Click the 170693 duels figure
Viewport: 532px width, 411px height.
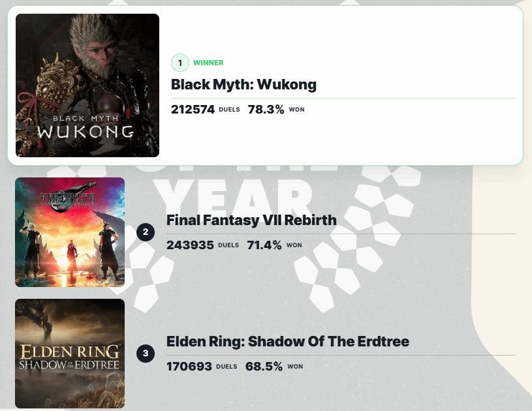coord(189,367)
